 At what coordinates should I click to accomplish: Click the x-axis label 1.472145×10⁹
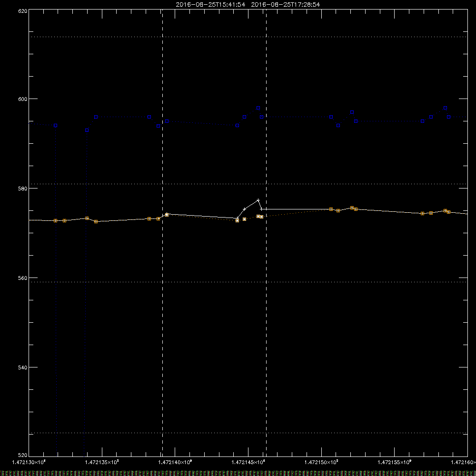248,462
